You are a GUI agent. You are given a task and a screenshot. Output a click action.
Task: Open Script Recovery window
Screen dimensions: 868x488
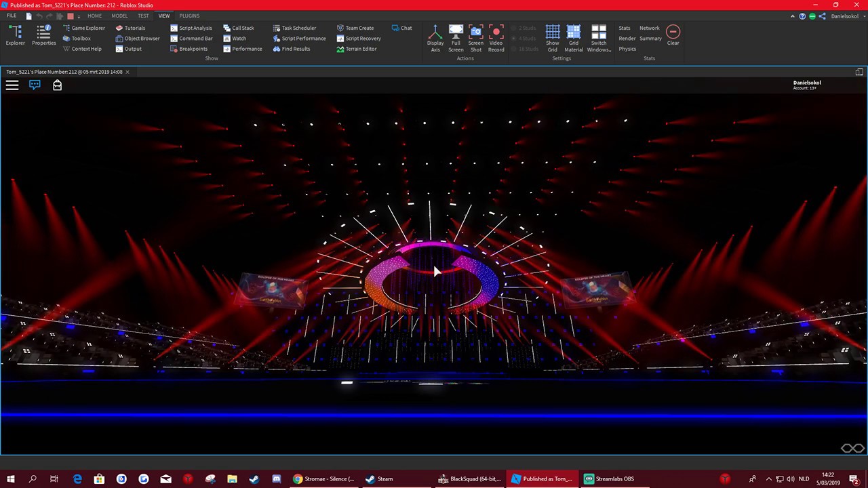pyautogui.click(x=359, y=39)
